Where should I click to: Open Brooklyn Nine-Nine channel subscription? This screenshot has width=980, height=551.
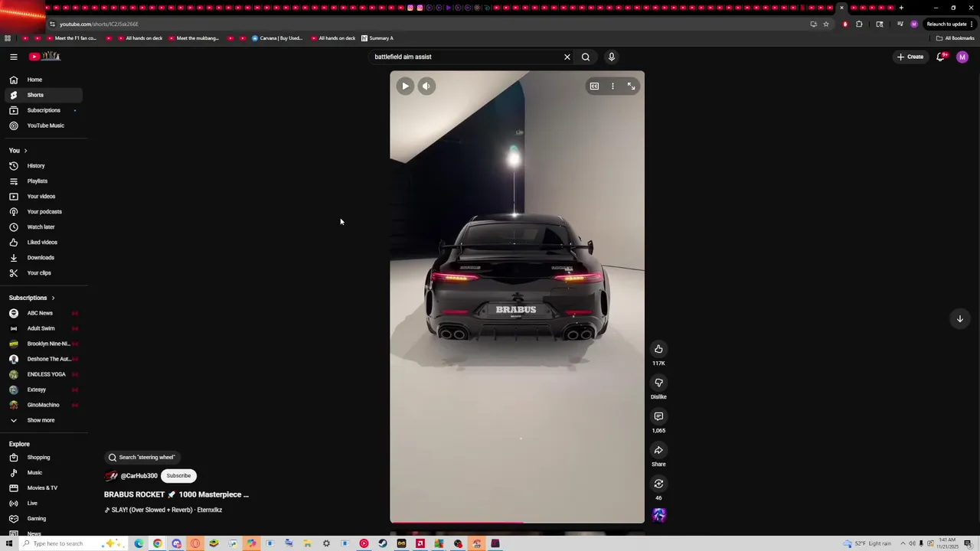[x=42, y=344]
